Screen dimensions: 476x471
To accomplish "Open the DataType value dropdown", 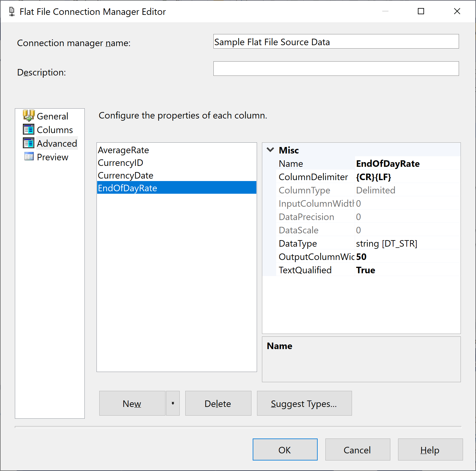I will [x=387, y=244].
